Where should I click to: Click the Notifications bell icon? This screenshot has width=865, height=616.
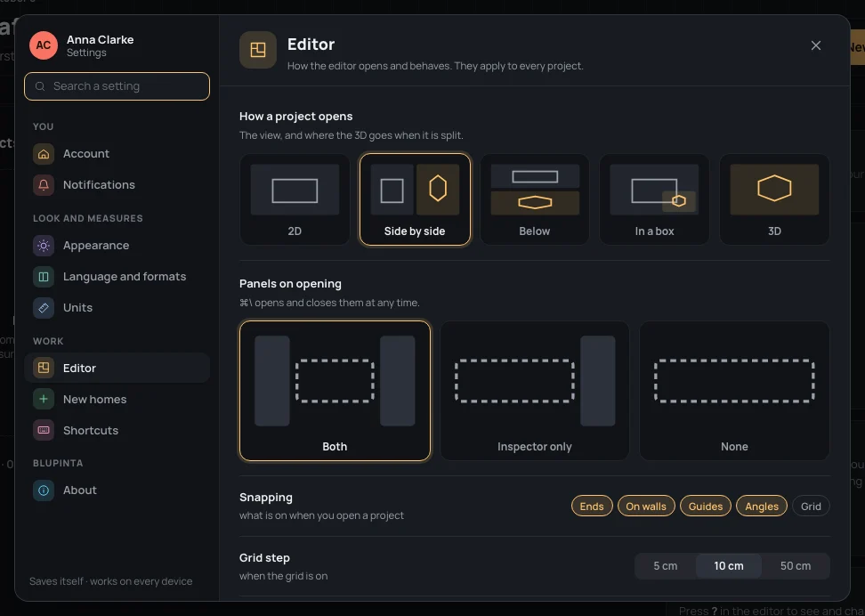44,185
